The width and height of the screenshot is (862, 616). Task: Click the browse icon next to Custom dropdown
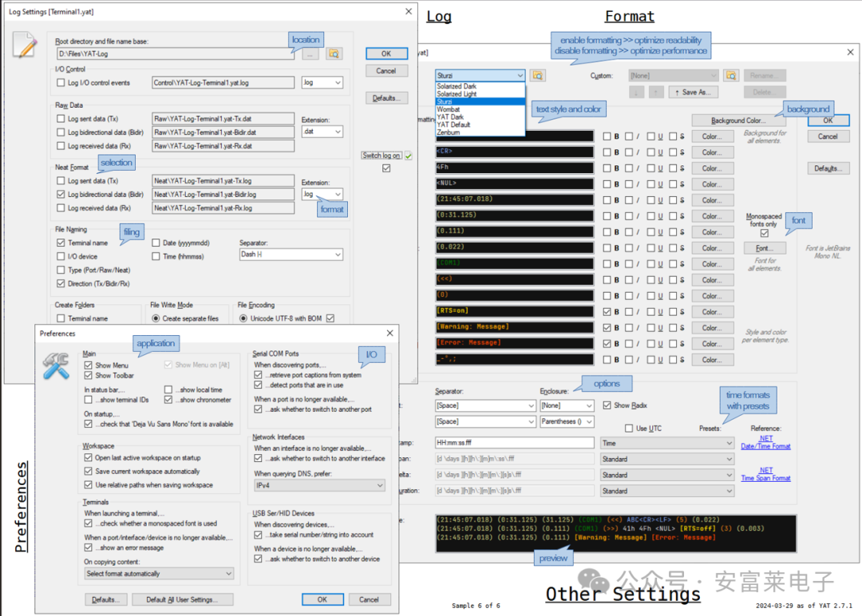tap(731, 74)
